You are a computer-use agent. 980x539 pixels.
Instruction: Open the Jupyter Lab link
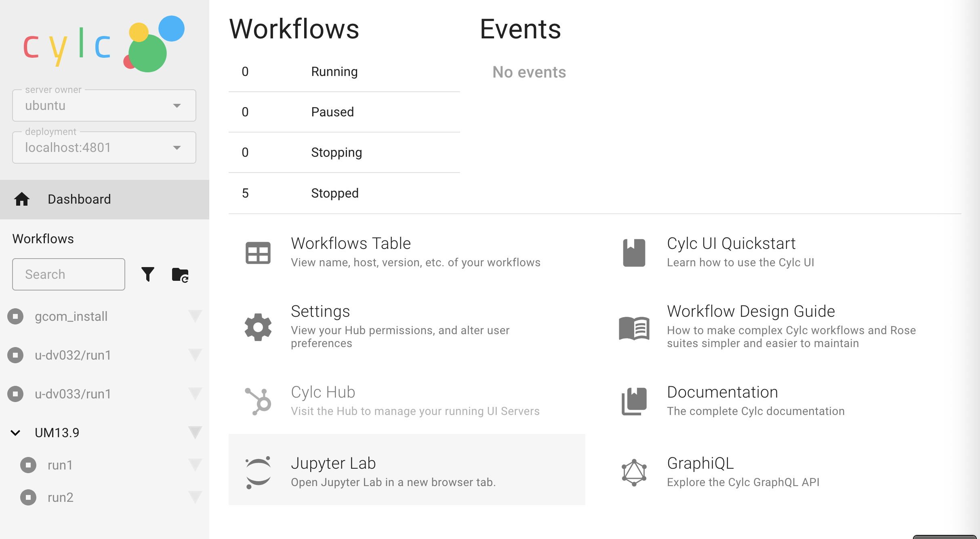pos(333,463)
